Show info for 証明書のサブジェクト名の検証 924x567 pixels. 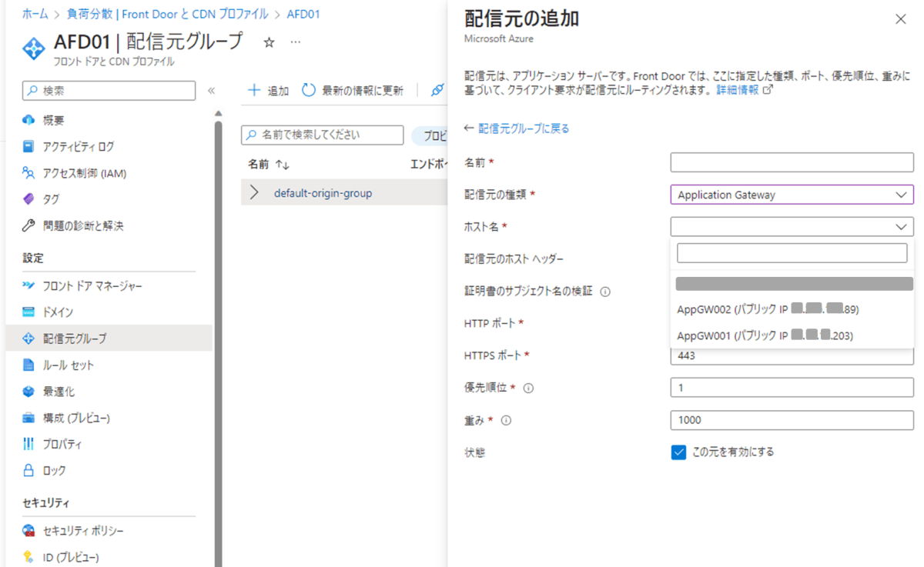coord(605,292)
